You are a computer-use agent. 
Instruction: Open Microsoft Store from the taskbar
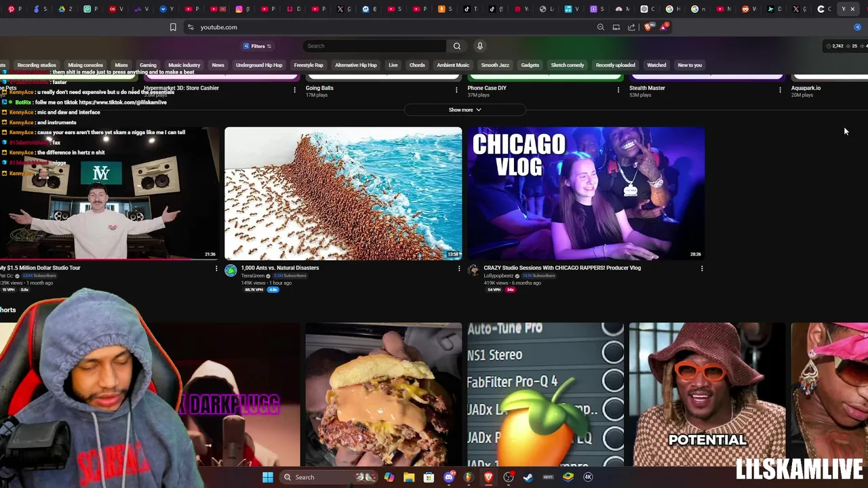pyautogui.click(x=429, y=477)
